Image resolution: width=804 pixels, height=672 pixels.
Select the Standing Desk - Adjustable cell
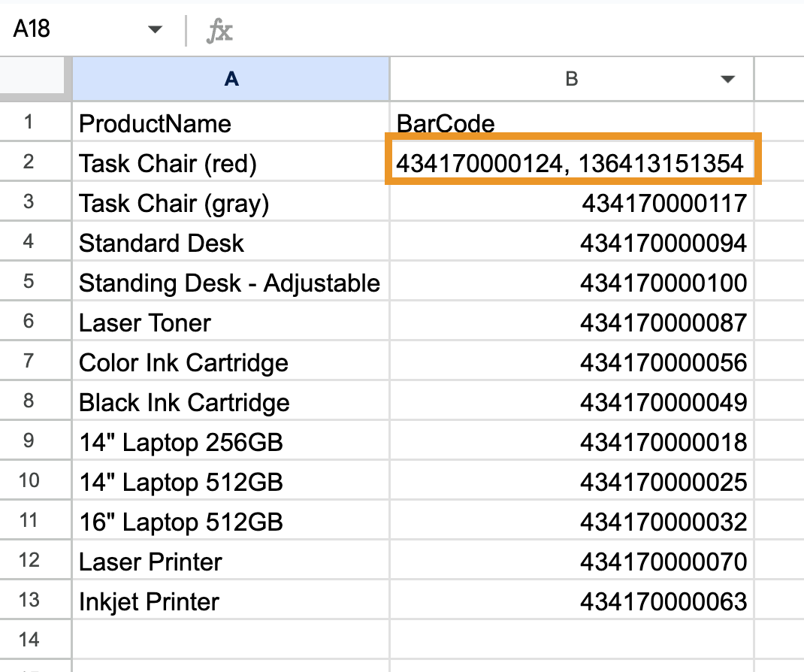point(229,283)
